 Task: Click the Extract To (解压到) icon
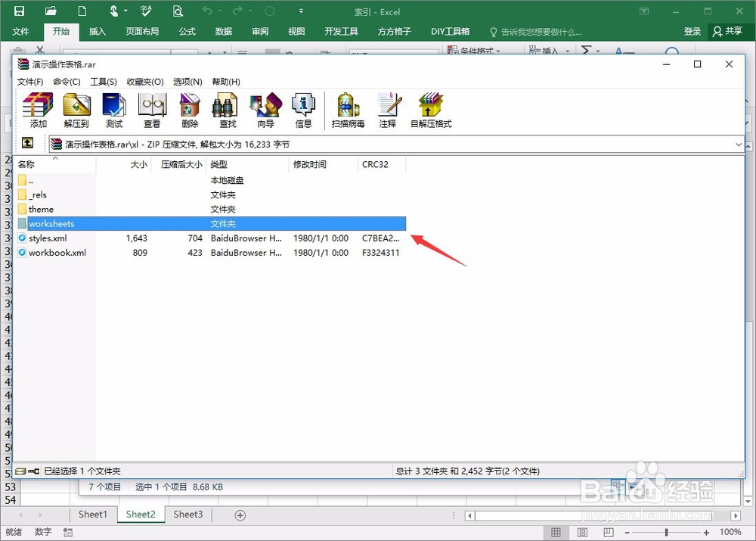(x=76, y=110)
